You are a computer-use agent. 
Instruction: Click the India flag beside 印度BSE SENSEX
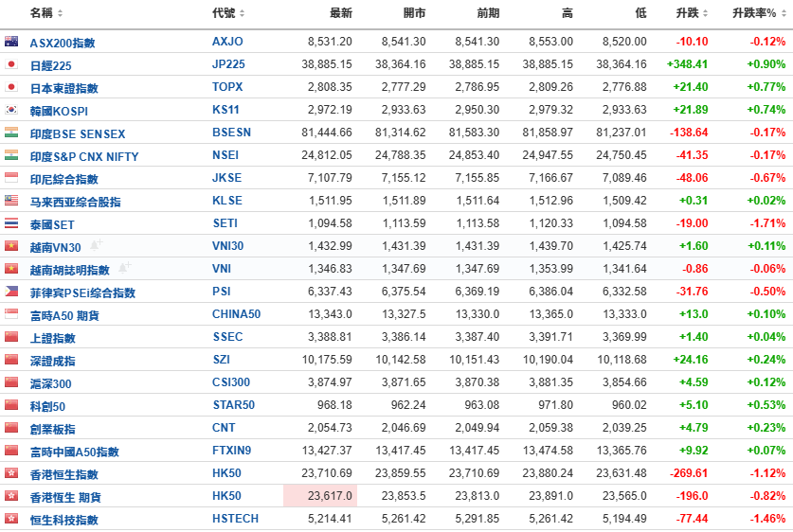click(x=11, y=133)
